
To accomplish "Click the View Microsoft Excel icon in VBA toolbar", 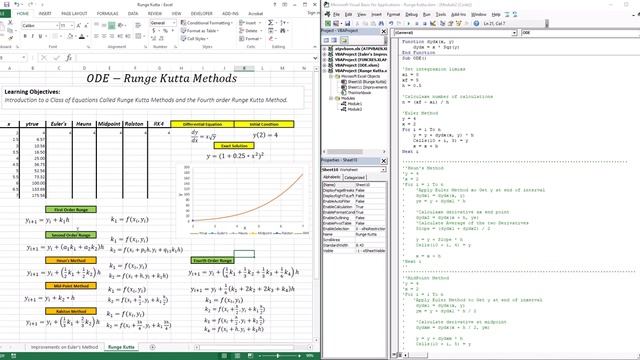I will click(x=328, y=24).
